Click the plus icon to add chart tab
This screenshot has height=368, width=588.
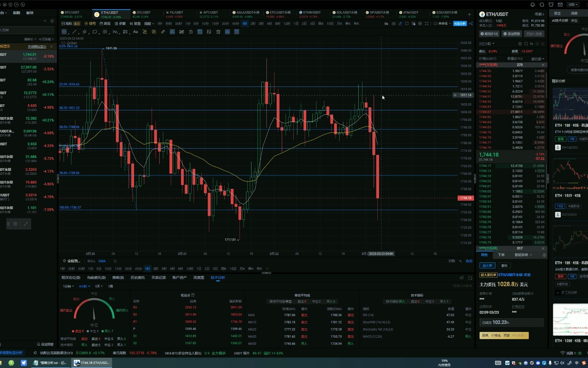point(470,14)
